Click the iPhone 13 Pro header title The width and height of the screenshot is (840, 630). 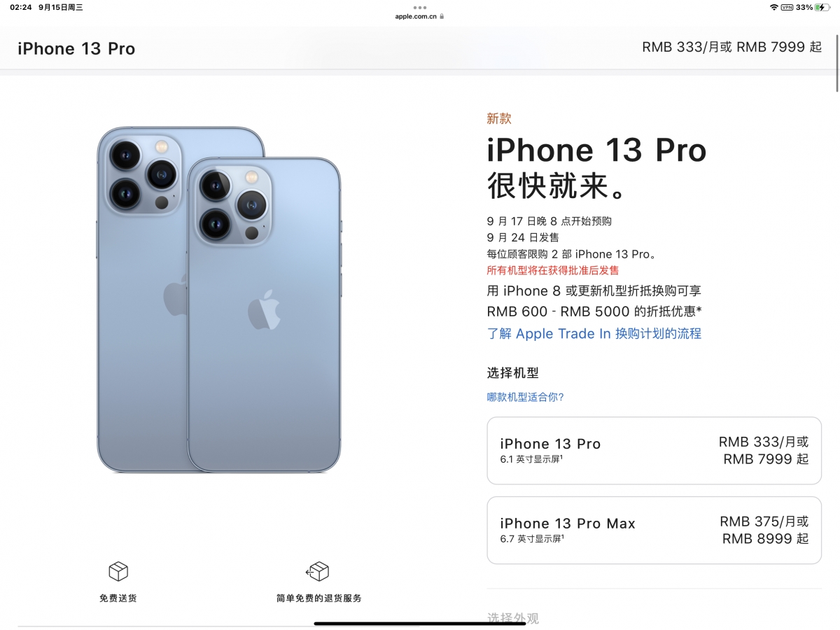coord(76,48)
